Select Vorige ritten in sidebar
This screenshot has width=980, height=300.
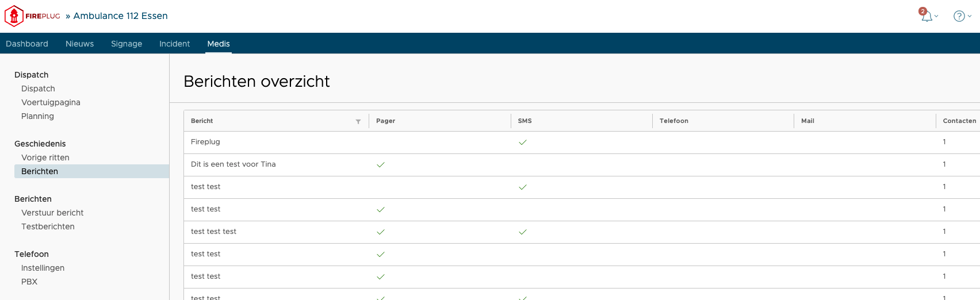(45, 157)
